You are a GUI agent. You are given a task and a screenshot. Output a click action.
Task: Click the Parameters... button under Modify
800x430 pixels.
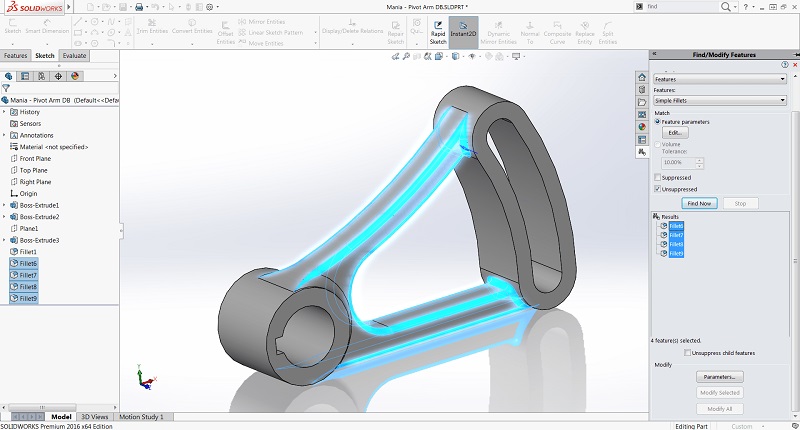pyautogui.click(x=719, y=377)
